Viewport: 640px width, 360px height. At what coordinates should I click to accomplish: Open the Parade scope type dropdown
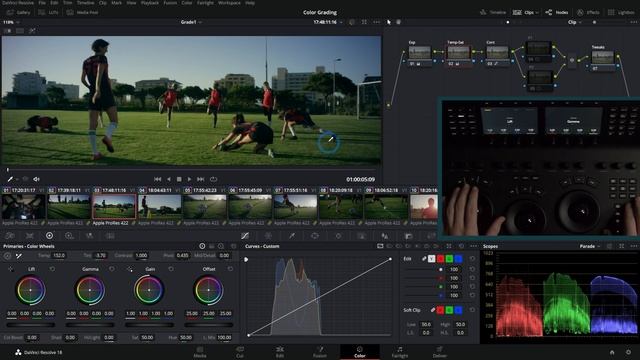(590, 246)
